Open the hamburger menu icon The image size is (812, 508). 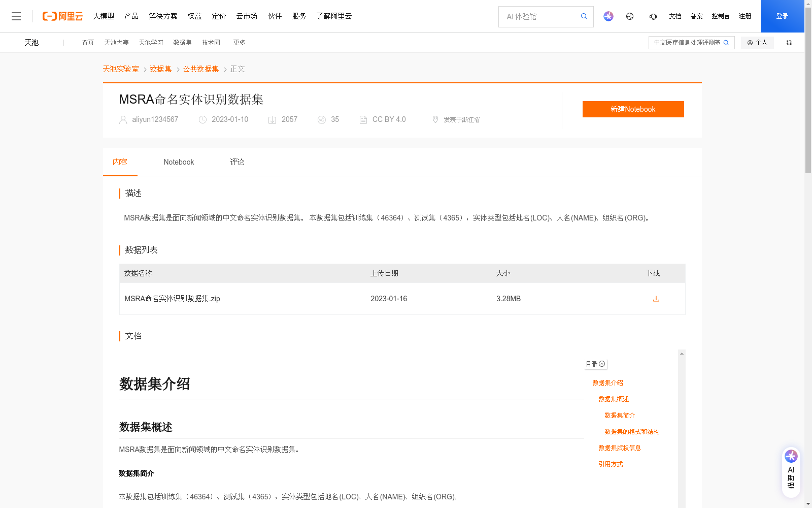[16, 16]
